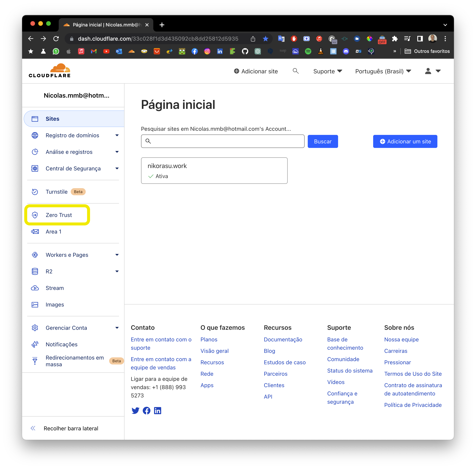Expand the R2 dropdown arrow
Image resolution: width=476 pixels, height=469 pixels.
(117, 271)
